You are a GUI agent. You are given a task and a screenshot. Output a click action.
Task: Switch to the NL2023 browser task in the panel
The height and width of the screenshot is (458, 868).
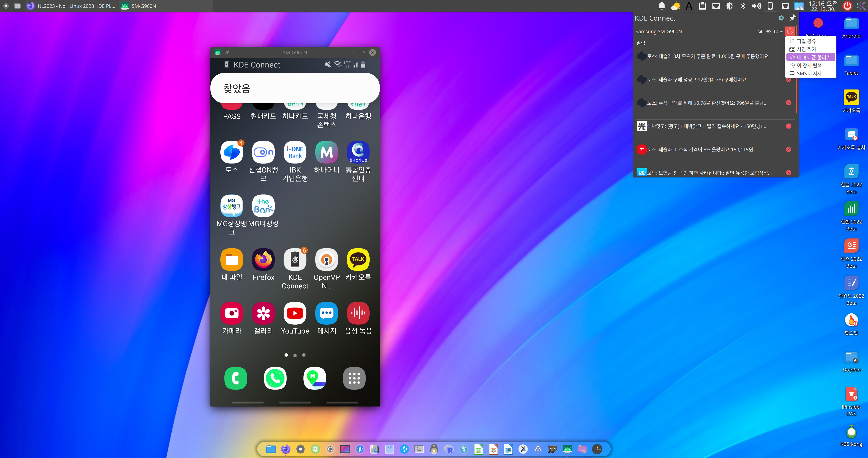71,6
